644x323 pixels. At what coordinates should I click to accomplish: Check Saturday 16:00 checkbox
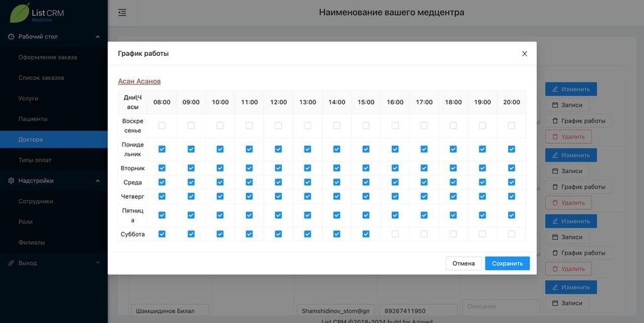[395, 234]
